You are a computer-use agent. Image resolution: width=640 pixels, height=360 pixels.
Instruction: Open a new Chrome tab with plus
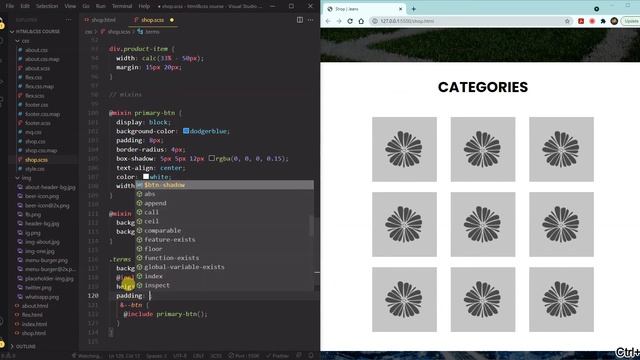pyautogui.click(x=413, y=9)
